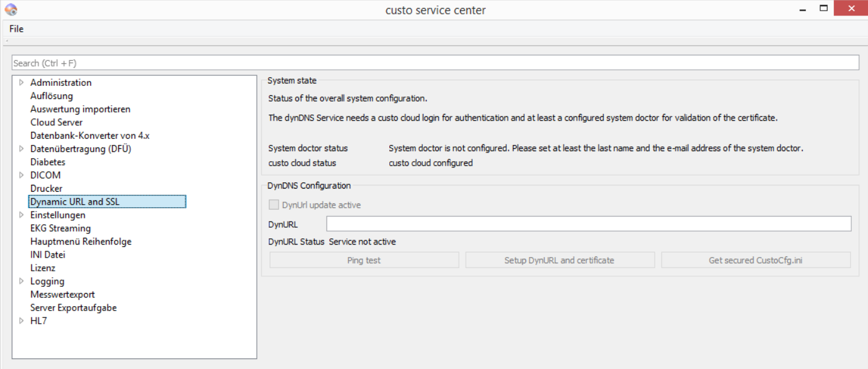
Task: Expand the Einstellungen tree node
Action: (22, 215)
